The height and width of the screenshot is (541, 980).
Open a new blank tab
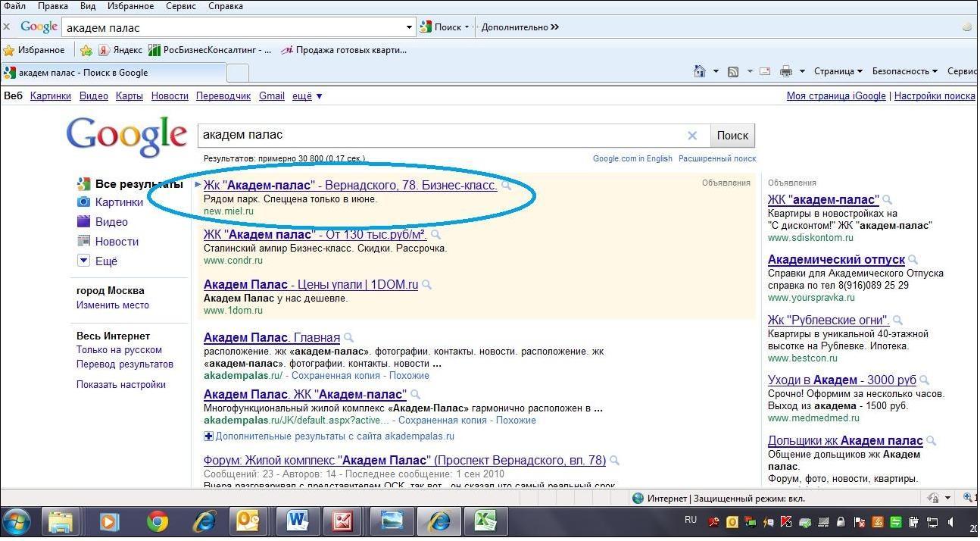[238, 73]
